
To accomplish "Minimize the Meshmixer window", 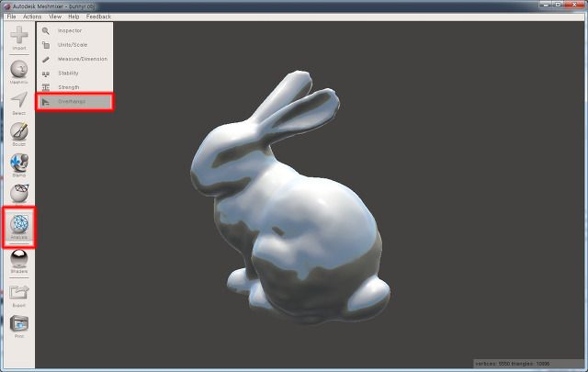I will tap(546, 5).
